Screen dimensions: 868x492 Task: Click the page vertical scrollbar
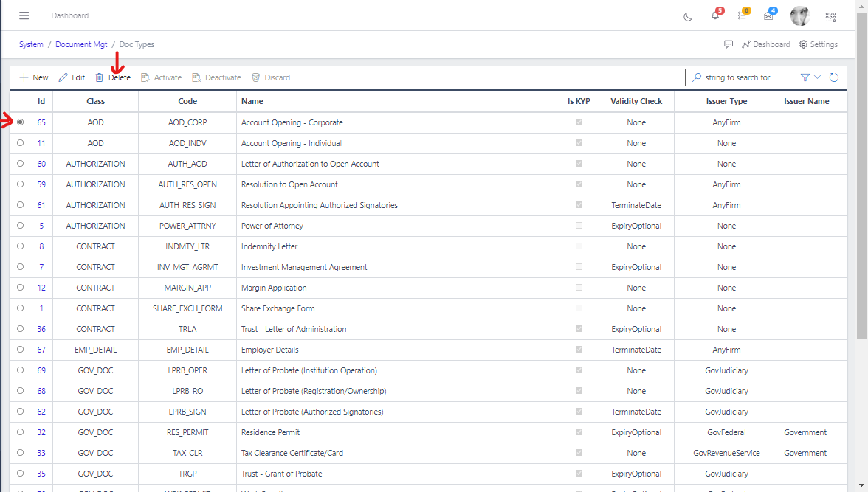click(x=861, y=177)
